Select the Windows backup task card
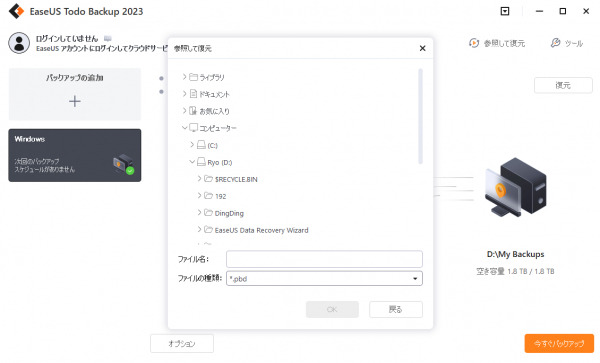600x363 pixels. (x=75, y=155)
